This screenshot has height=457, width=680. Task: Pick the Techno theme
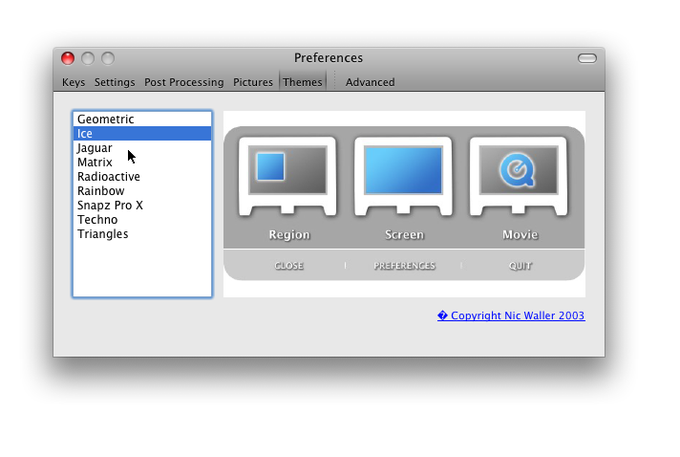pos(142,219)
